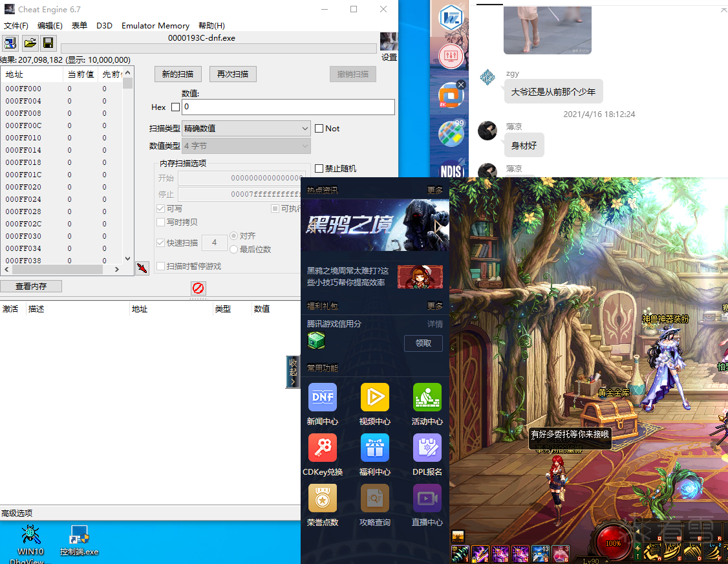Click the 详情 link for 腾讯游戏信用分
This screenshot has height=564, width=728.
(x=435, y=324)
